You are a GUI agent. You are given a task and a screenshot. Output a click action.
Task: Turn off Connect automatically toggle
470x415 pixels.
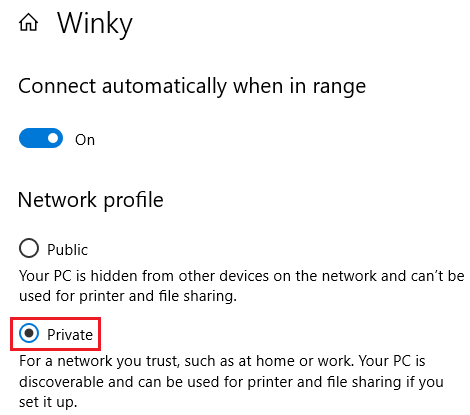tap(41, 138)
